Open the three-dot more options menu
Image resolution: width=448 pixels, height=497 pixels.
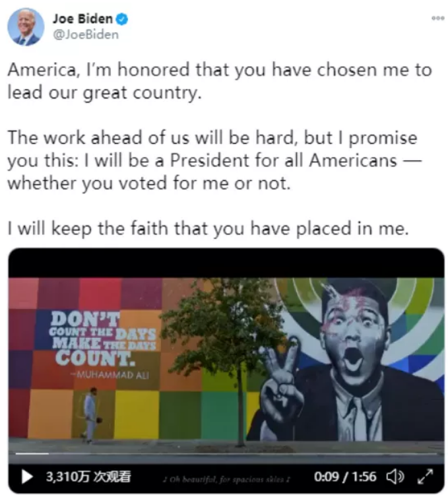[437, 18]
